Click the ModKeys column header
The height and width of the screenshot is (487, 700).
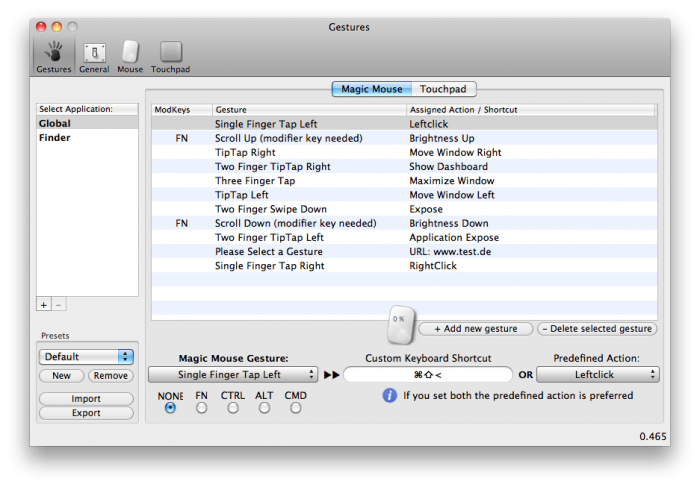(x=182, y=110)
